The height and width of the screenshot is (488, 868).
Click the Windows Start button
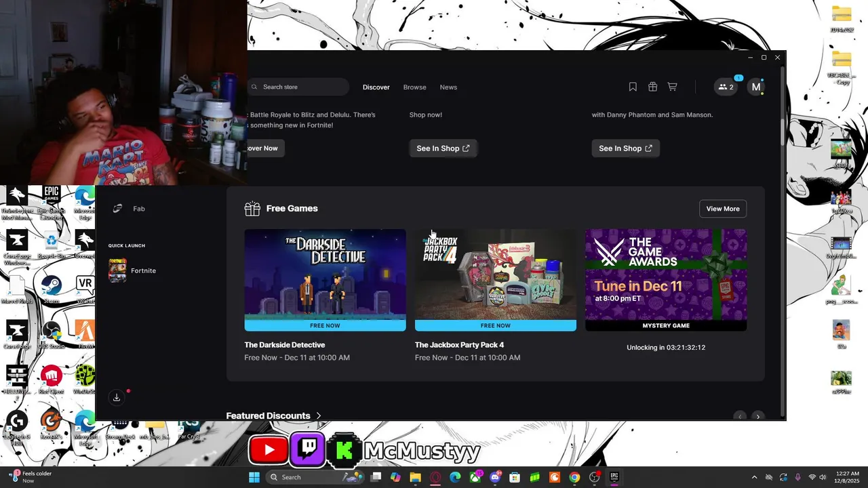[x=254, y=477]
